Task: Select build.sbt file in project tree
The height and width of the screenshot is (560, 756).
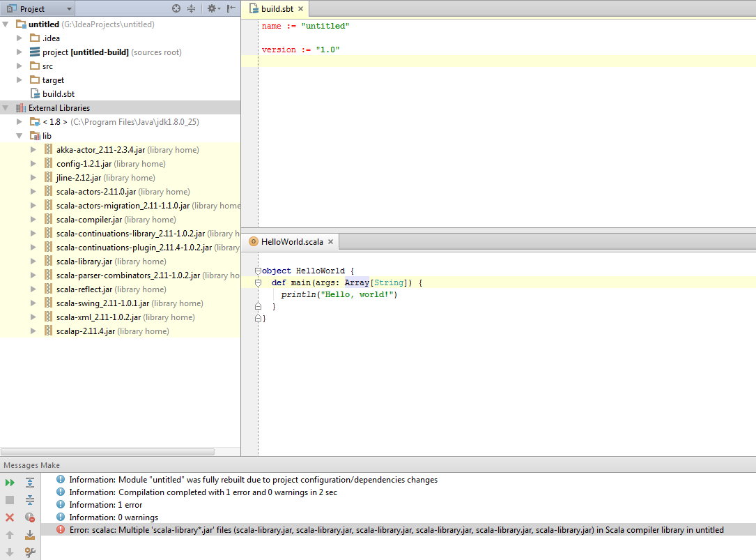Action: pos(59,94)
